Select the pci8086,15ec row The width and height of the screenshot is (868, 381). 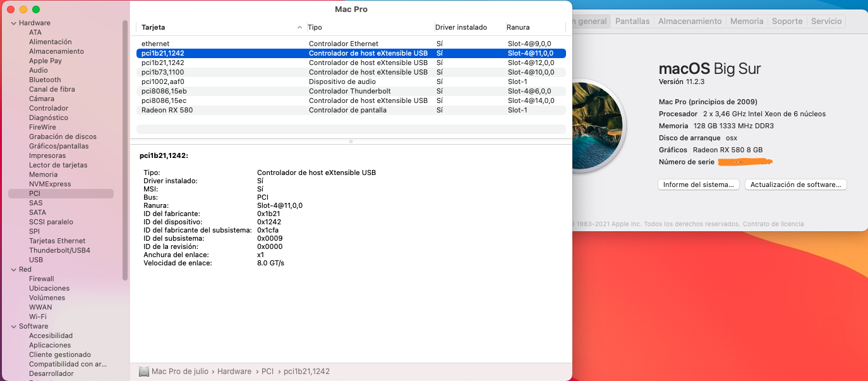351,100
